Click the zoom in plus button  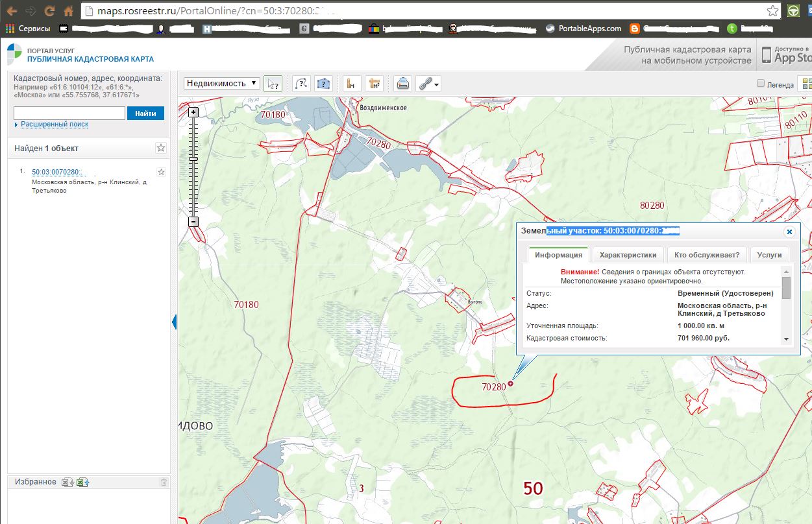[x=193, y=112]
